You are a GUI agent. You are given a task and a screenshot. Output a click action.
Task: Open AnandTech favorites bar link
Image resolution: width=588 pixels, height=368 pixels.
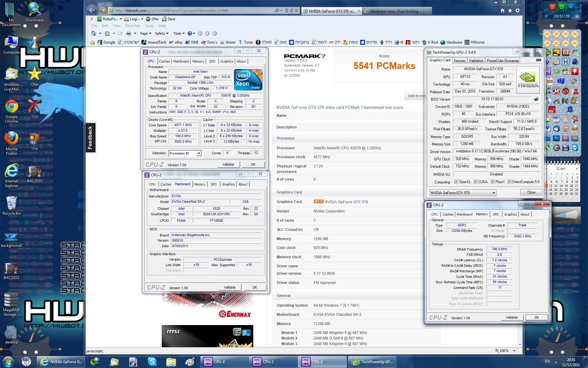(154, 42)
